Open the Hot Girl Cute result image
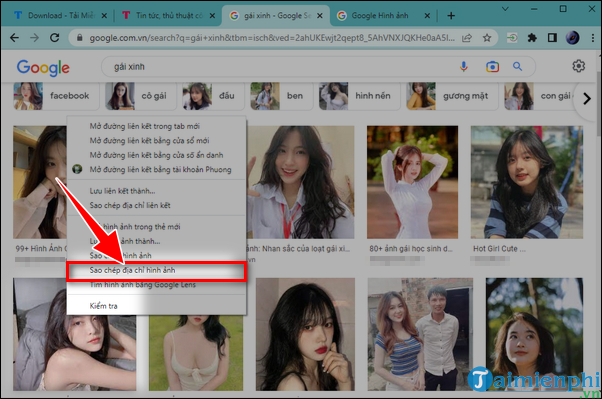Viewport: 602px width, 399px height. point(527,182)
